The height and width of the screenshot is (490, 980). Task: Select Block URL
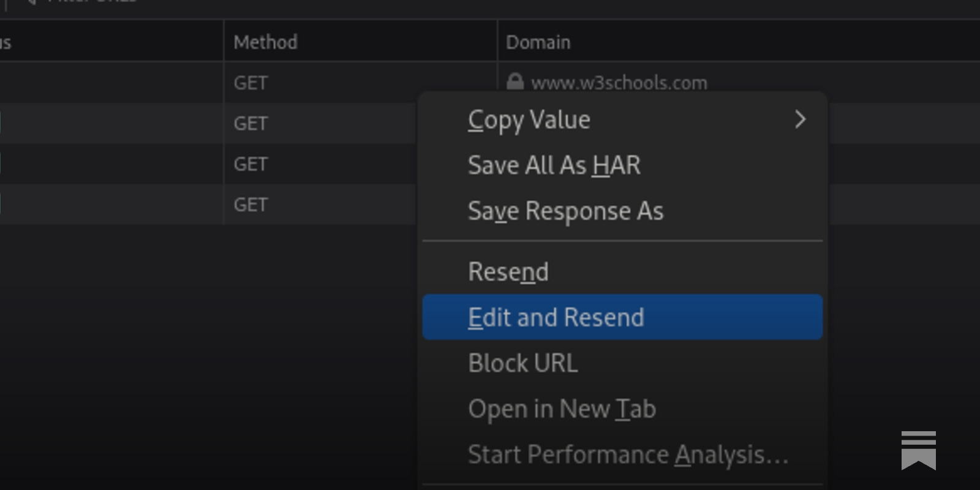click(622, 363)
